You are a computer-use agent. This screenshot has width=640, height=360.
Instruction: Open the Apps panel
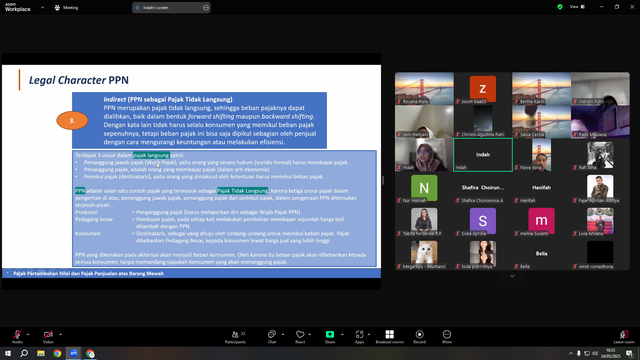pos(359,336)
